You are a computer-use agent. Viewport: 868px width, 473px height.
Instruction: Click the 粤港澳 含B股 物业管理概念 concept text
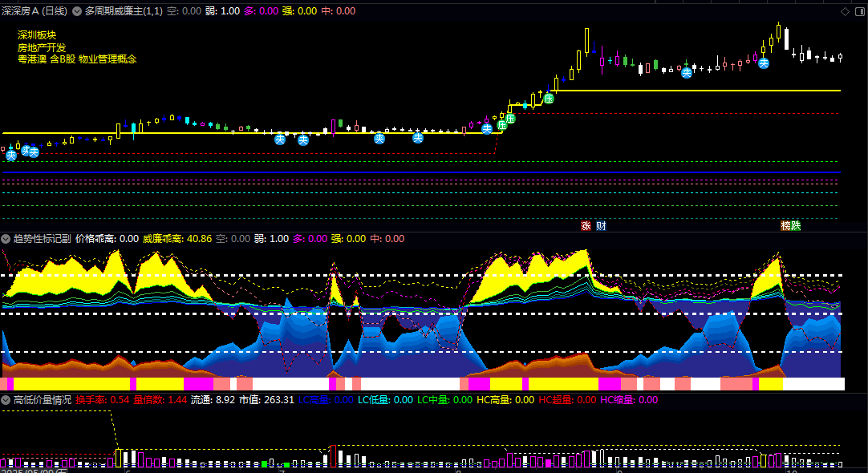click(x=77, y=59)
